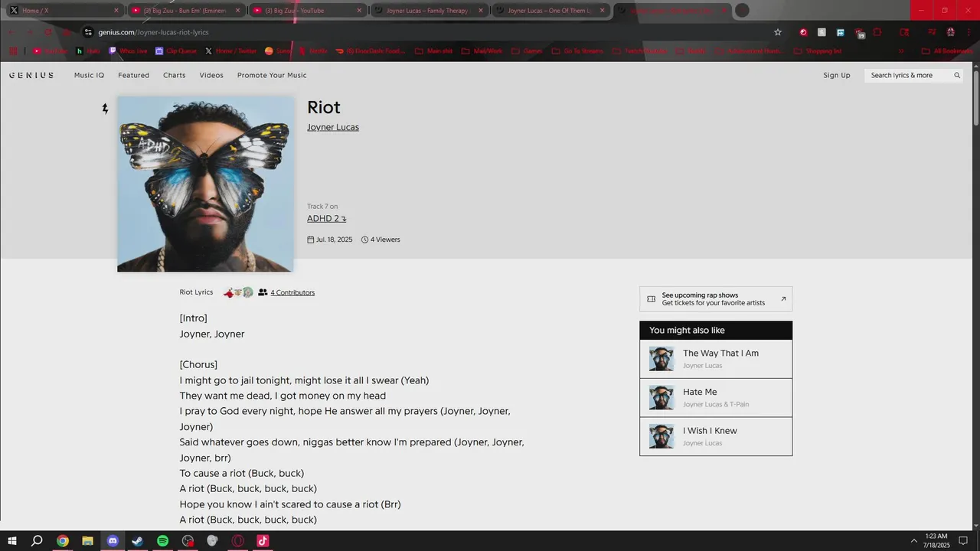
Task: Open Steam from the taskbar
Action: (x=138, y=541)
